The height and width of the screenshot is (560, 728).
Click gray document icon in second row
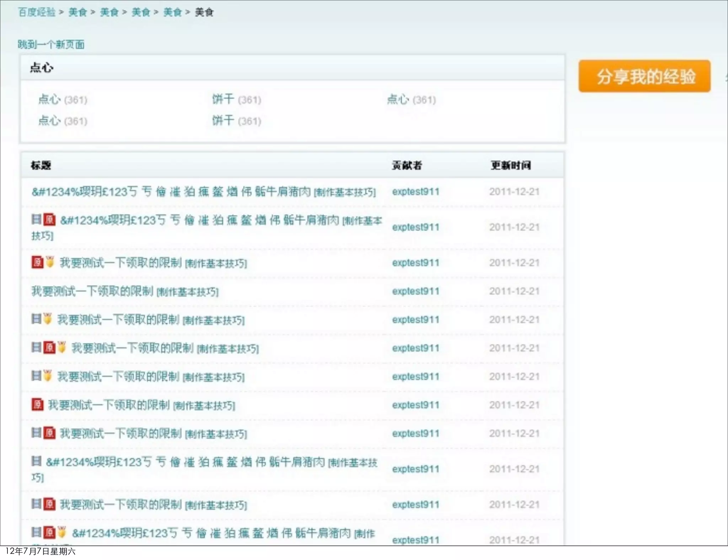point(36,219)
